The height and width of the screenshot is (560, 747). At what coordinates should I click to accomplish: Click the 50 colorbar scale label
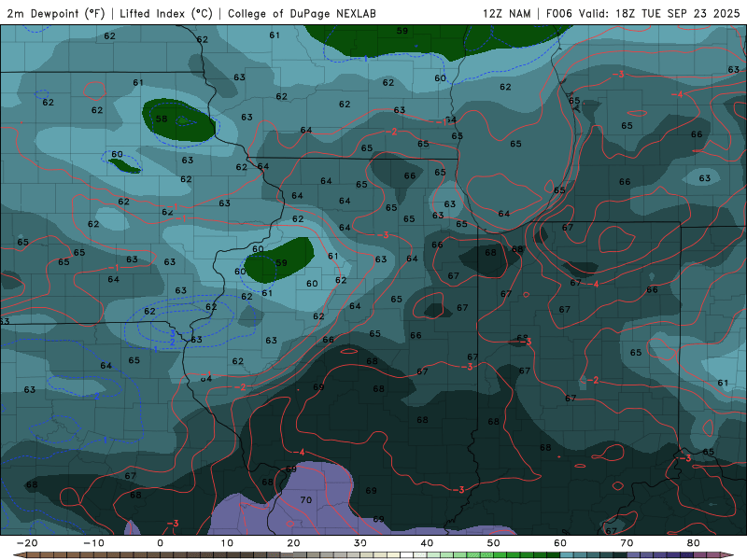tap(494, 543)
